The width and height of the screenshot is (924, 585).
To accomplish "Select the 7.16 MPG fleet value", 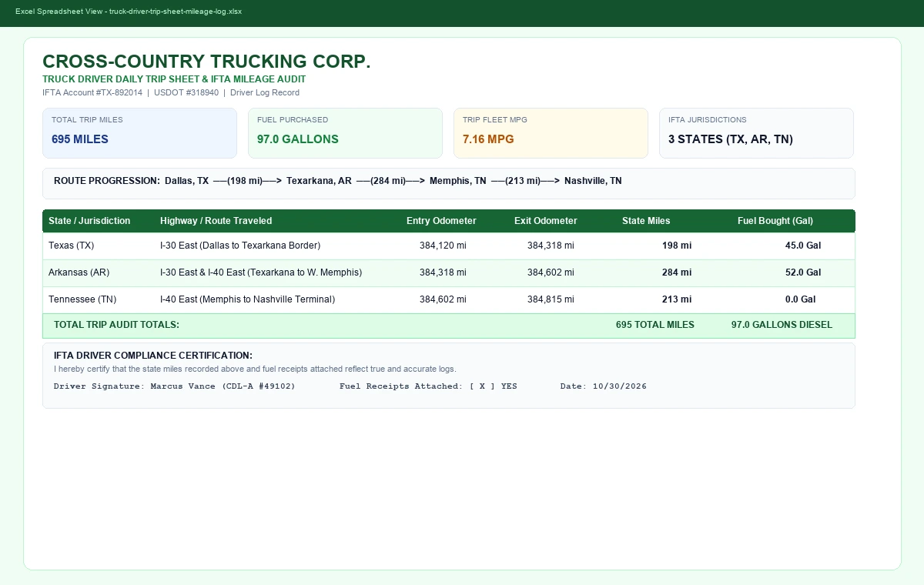I will [488, 139].
